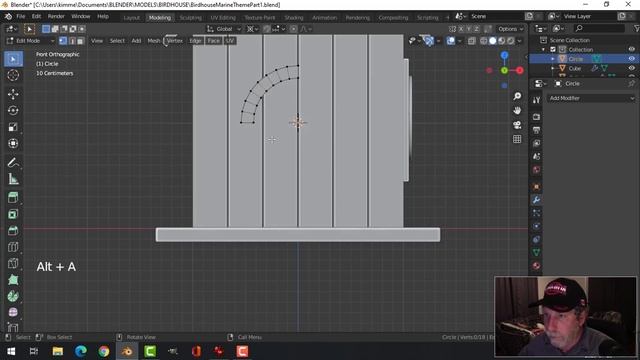Viewport: 640px width, 360px height.
Task: Open Vertex menu in viewport header
Action: (175, 41)
